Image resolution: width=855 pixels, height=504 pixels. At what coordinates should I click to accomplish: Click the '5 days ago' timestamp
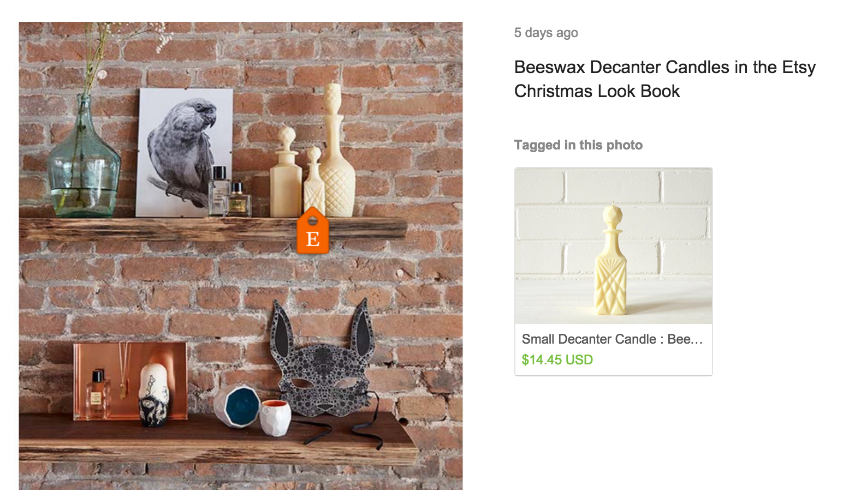click(x=546, y=33)
